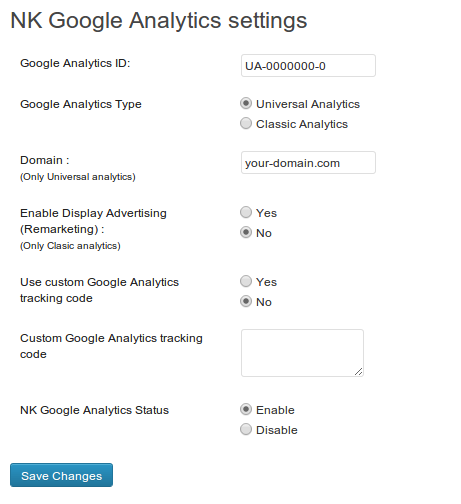
Task: Click the Google Analytics ID input field
Action: pos(308,66)
